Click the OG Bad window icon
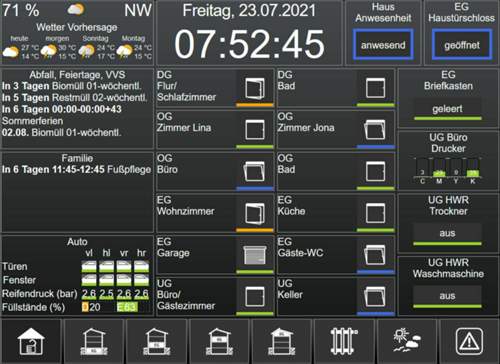This screenshot has width=500, height=364. click(375, 171)
